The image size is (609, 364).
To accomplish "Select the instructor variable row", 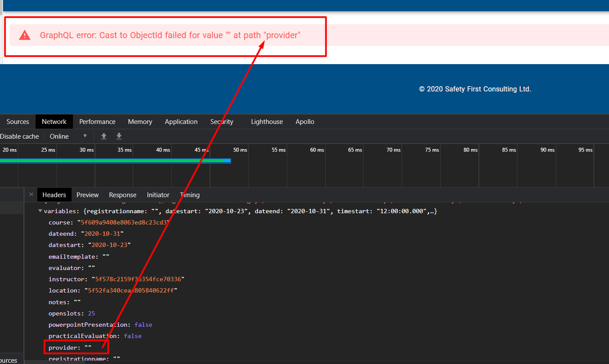I will 117,279.
